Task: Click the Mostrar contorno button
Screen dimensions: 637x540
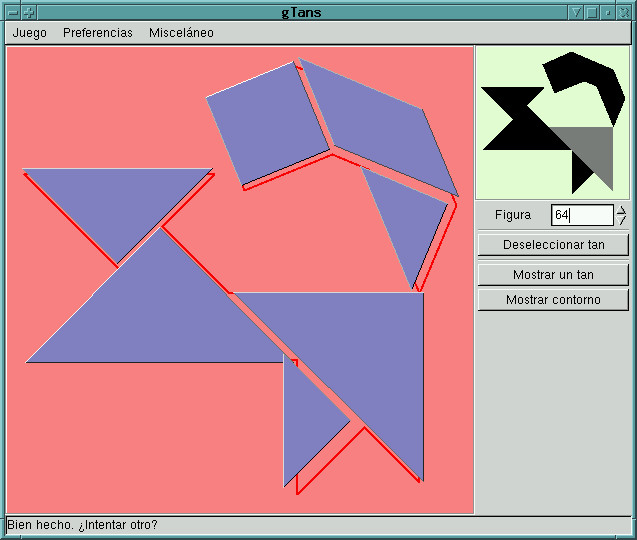Action: pyautogui.click(x=553, y=300)
